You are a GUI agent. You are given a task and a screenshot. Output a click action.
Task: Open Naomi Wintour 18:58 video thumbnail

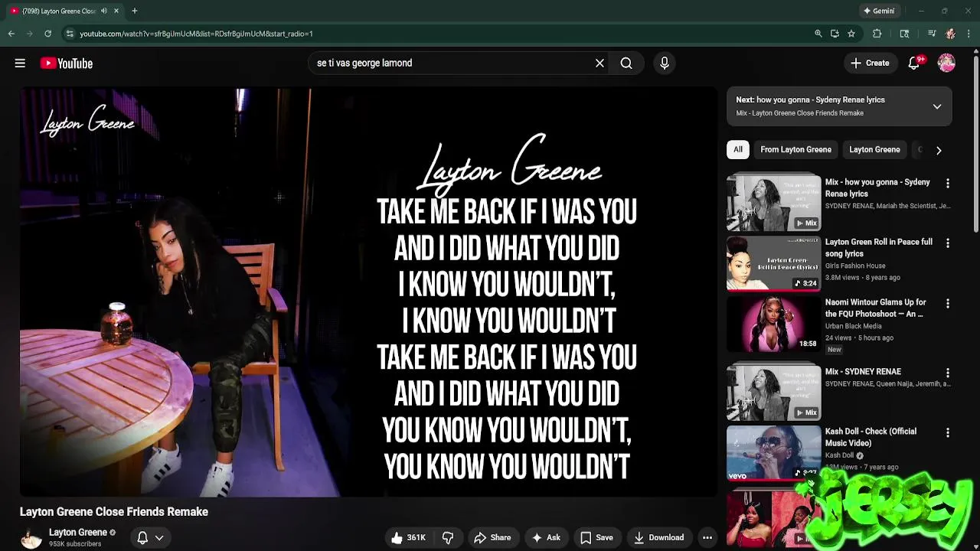(773, 324)
